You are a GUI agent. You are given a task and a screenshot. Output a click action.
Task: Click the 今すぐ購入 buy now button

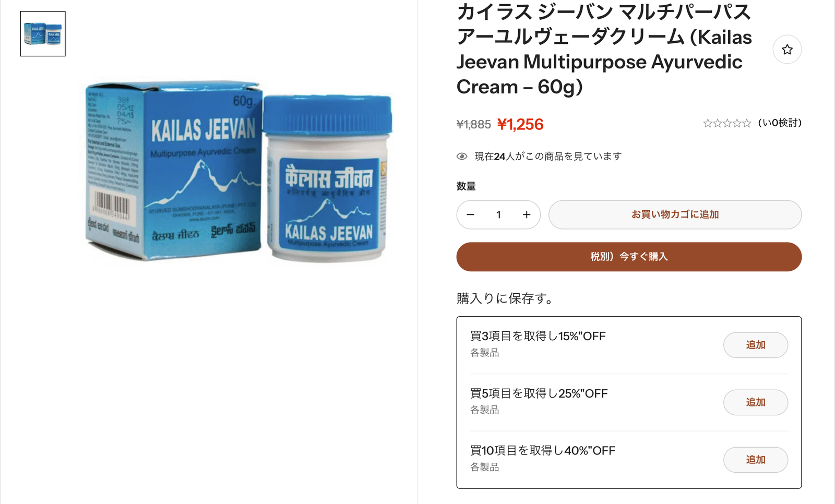629,257
